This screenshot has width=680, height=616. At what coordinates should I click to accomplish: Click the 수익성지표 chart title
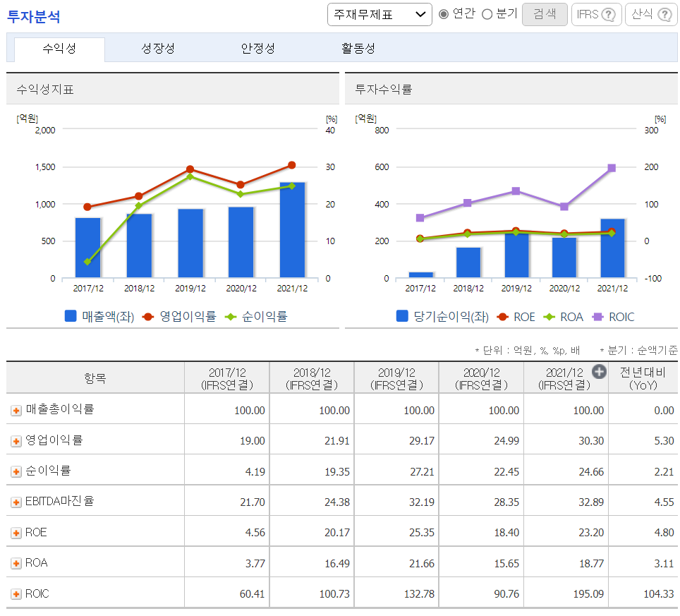click(45, 90)
